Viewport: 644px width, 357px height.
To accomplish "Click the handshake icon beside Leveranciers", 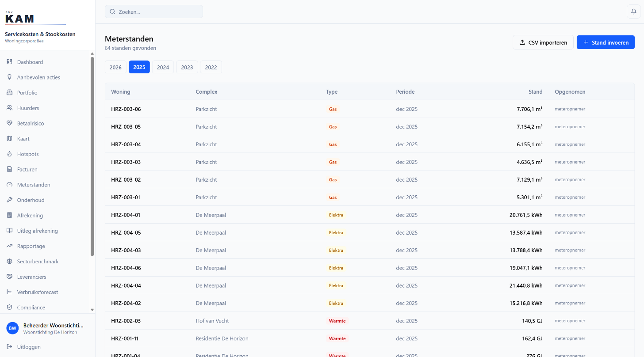I will tap(9, 277).
